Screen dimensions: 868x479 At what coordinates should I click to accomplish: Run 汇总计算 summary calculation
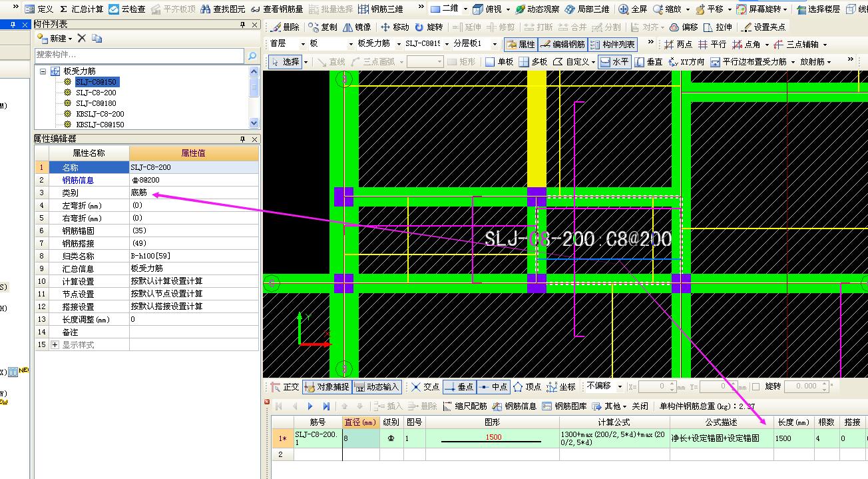point(81,9)
